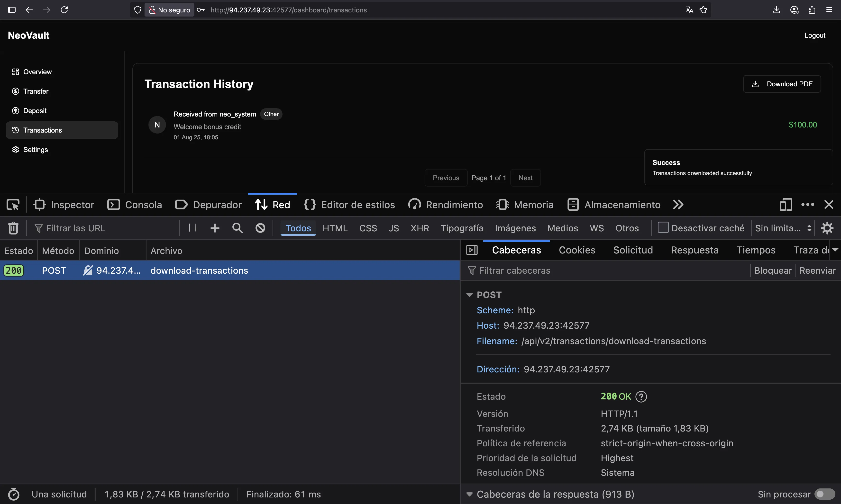Select the download-transactions request row
841x504 pixels.
click(x=230, y=270)
